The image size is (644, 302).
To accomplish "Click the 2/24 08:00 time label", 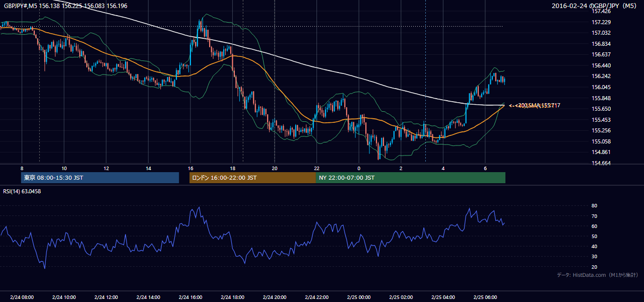I will coord(22,297).
